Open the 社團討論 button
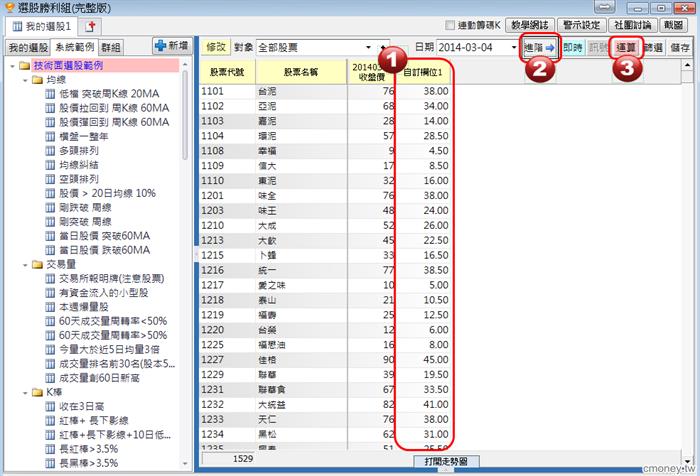The width and height of the screenshot is (700, 476). point(632,25)
